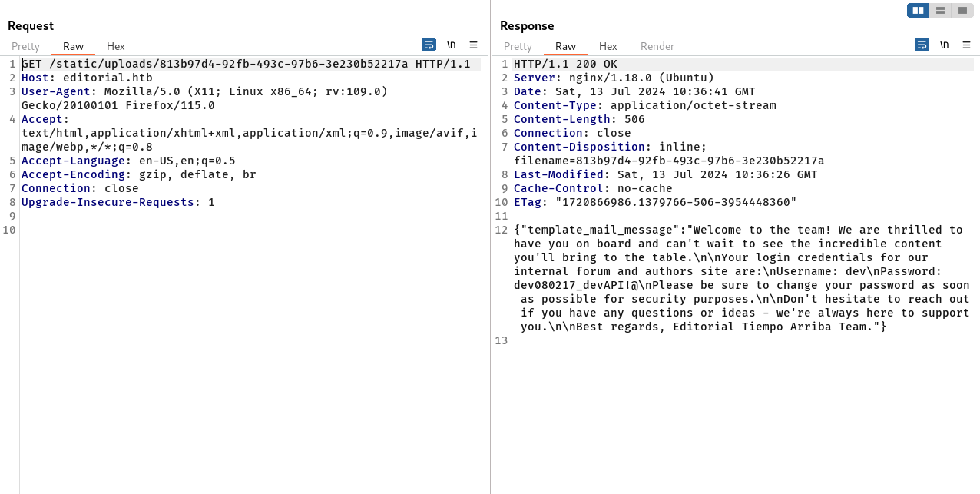Toggle word wrap in Request panel
The width and height of the screenshot is (980, 494).
click(429, 45)
